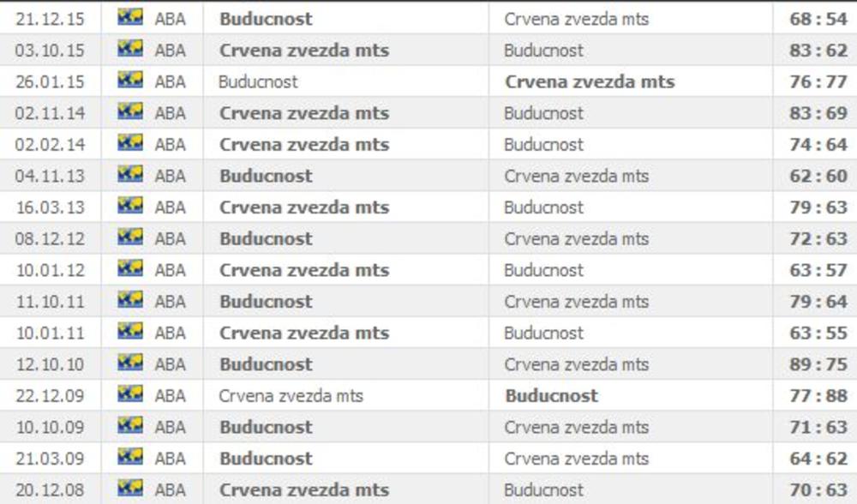Open the 77 : 88 match result
Screen dimensions: 857x504
click(x=818, y=396)
